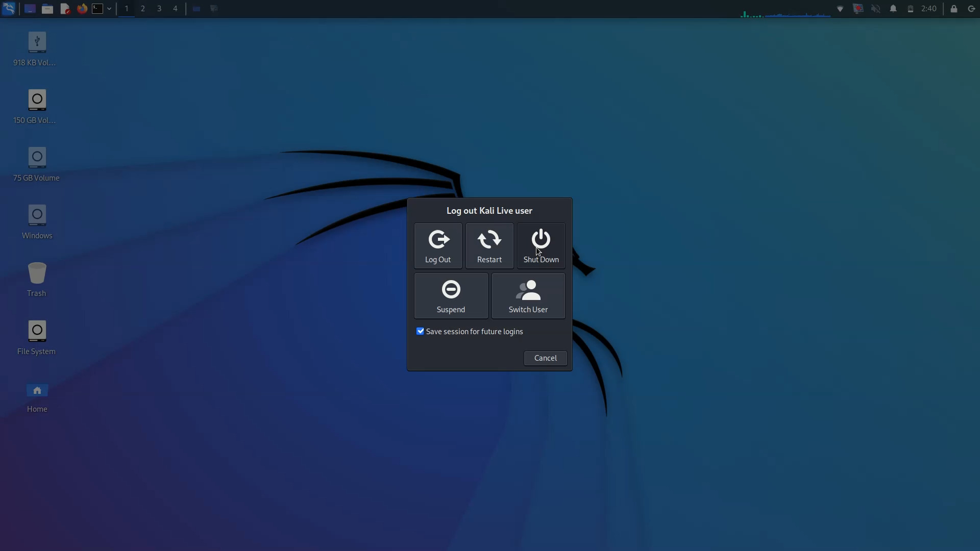Open notifications via the bell icon
The width and height of the screenshot is (980, 551).
894,9
